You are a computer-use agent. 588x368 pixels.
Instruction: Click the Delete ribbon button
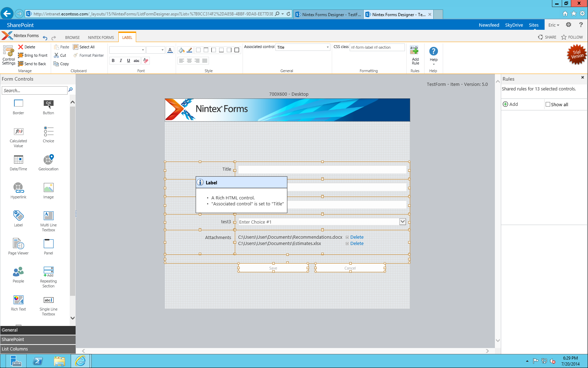click(27, 47)
